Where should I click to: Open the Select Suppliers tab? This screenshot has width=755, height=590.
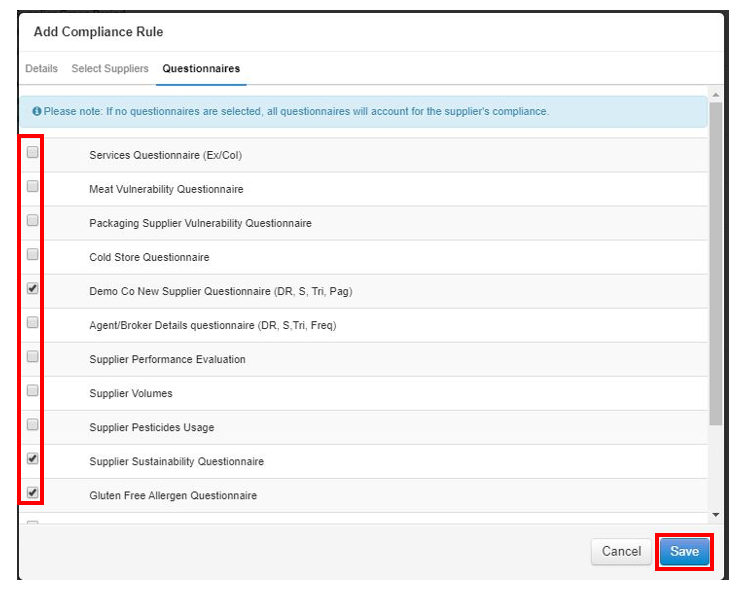click(x=110, y=68)
